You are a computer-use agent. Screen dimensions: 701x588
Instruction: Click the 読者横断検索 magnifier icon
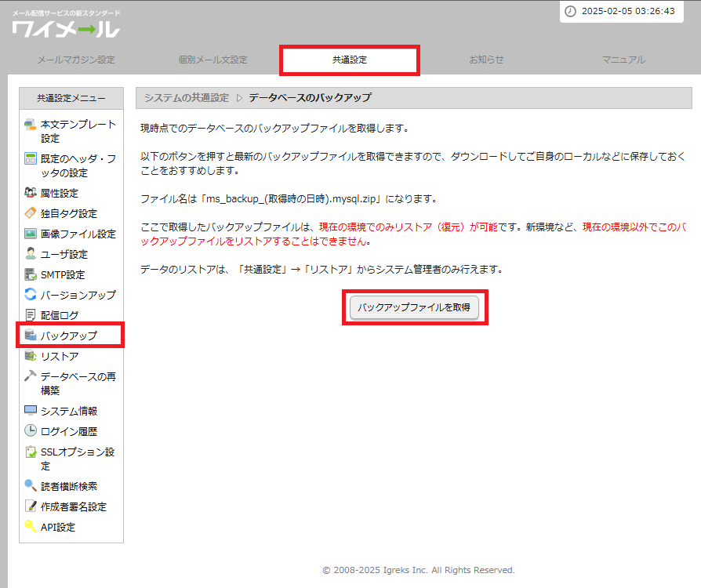click(x=30, y=485)
